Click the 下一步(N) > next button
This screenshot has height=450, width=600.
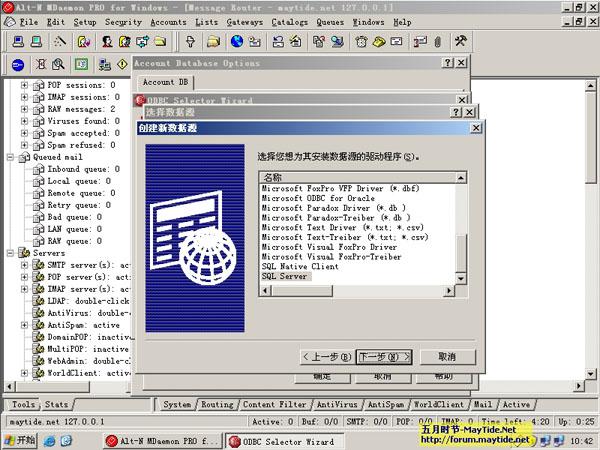point(384,357)
